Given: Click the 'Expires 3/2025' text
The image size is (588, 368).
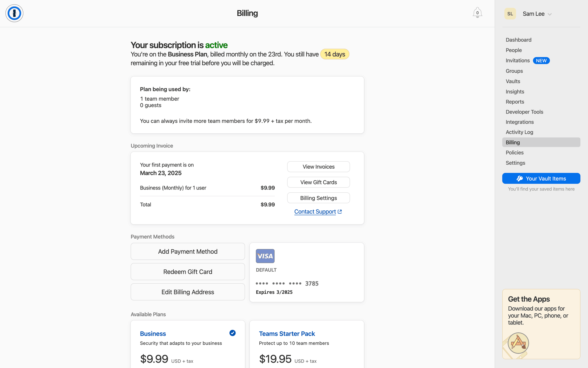Looking at the screenshot, I should pos(274,292).
